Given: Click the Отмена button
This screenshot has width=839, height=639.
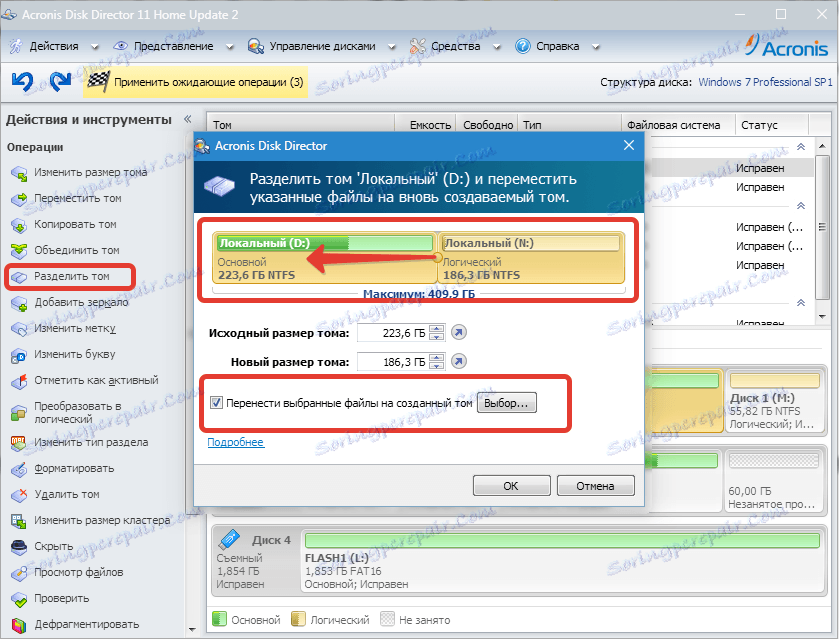Looking at the screenshot, I should 596,486.
